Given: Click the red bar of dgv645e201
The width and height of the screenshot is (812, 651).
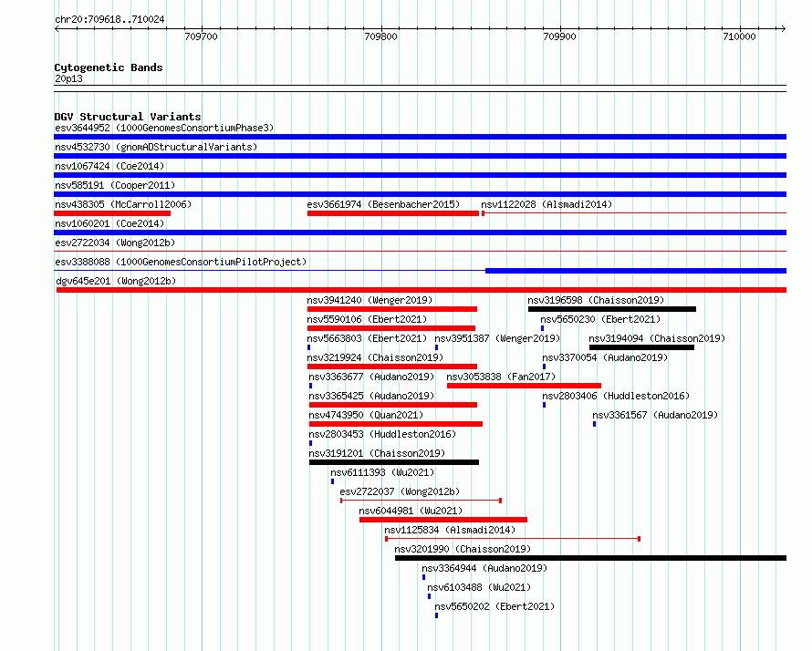Looking at the screenshot, I should coord(422,290).
